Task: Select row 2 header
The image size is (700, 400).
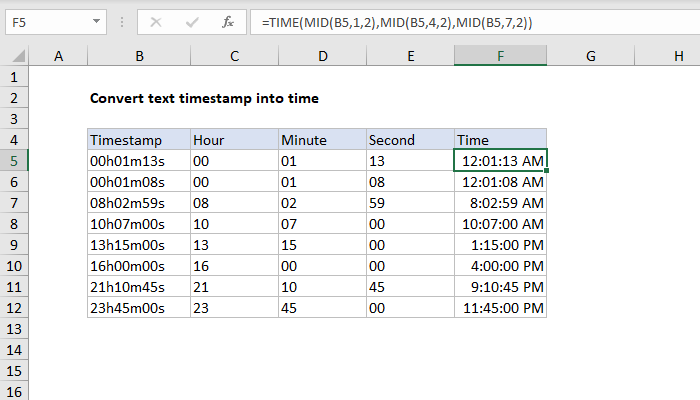Action: (14, 98)
